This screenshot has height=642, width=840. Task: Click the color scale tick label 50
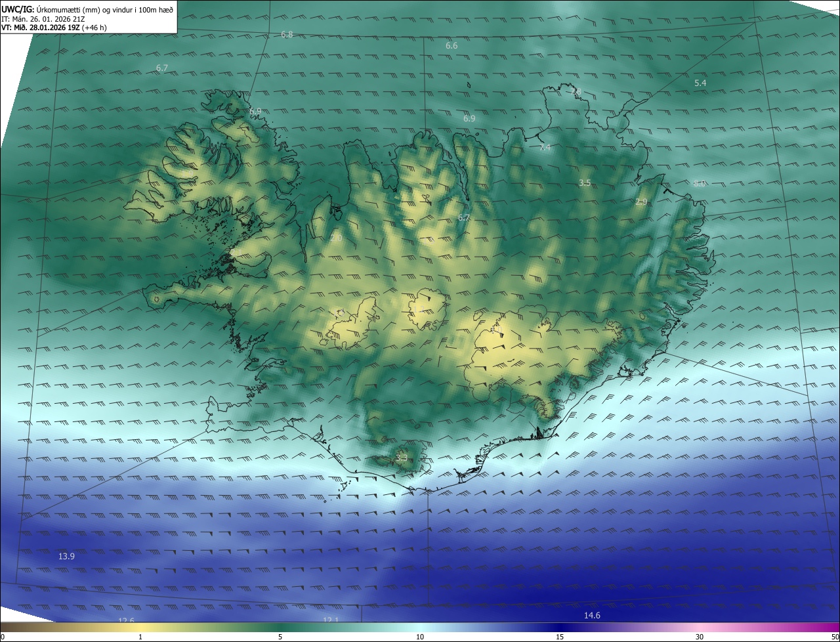click(x=835, y=637)
